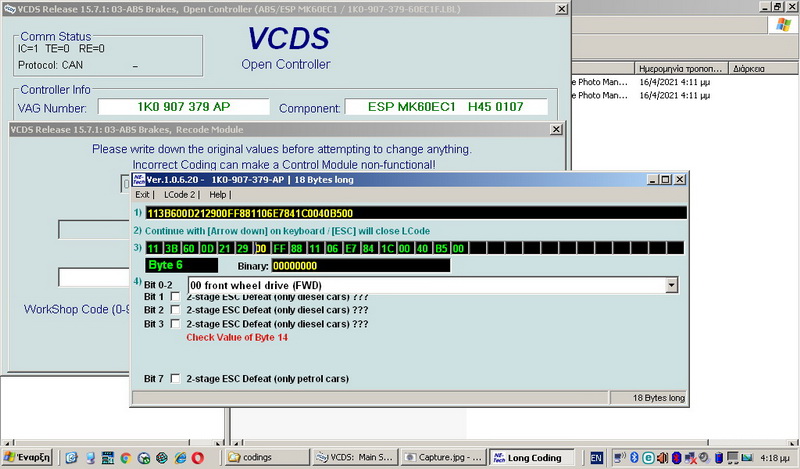Click the long coding hex string field
The height and width of the screenshot is (469, 800).
point(415,213)
